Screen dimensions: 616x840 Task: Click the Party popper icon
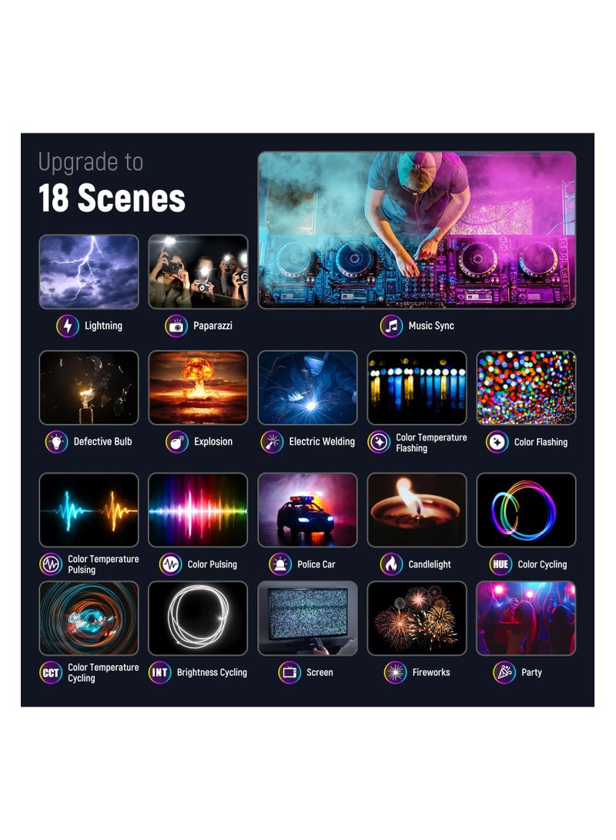[x=504, y=672]
